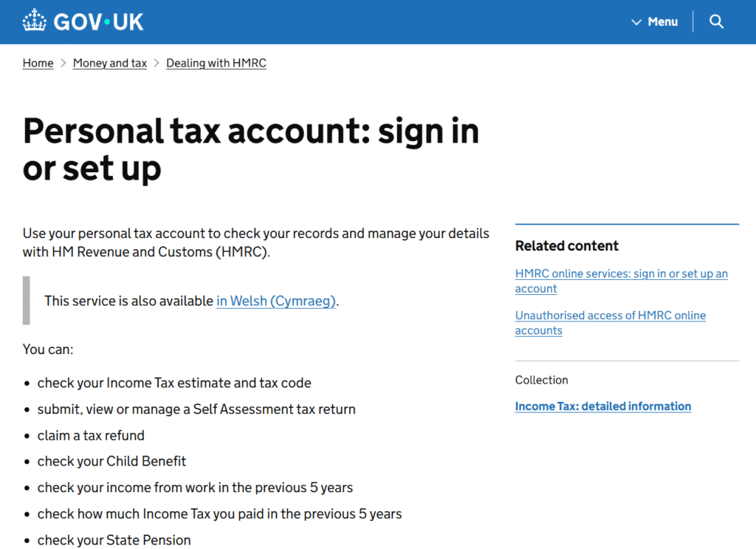756x549 pixels.
Task: Open the Home breadcrumb item
Action: tap(38, 64)
